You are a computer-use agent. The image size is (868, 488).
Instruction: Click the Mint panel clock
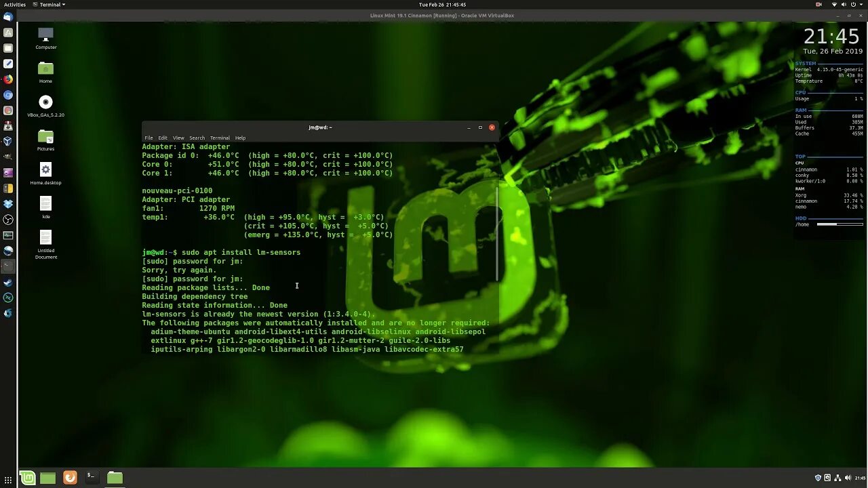(x=860, y=478)
